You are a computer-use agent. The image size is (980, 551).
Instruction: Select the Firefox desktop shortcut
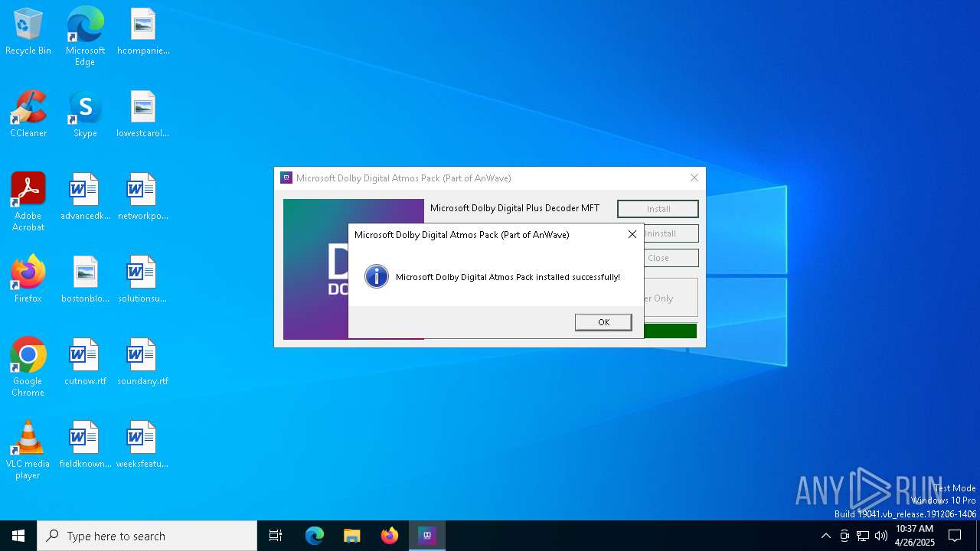pos(28,280)
